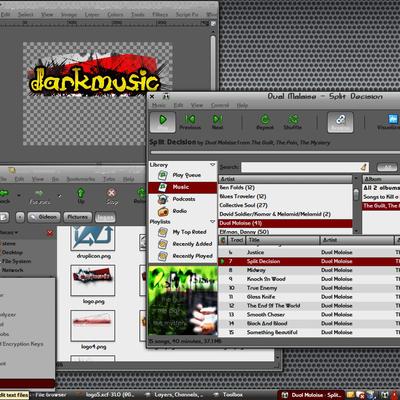Open the Recently Added playlist
This screenshot has height=400, width=400.
(x=183, y=244)
